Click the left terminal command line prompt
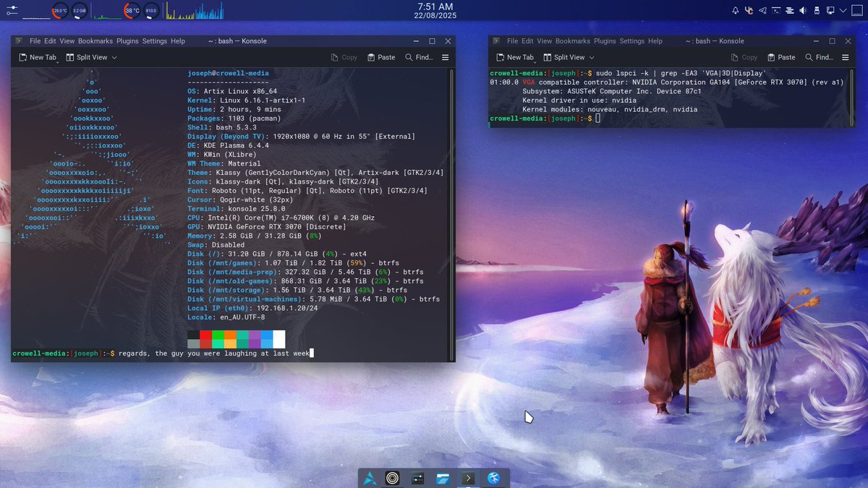Image resolution: width=868 pixels, height=488 pixels. (163, 354)
